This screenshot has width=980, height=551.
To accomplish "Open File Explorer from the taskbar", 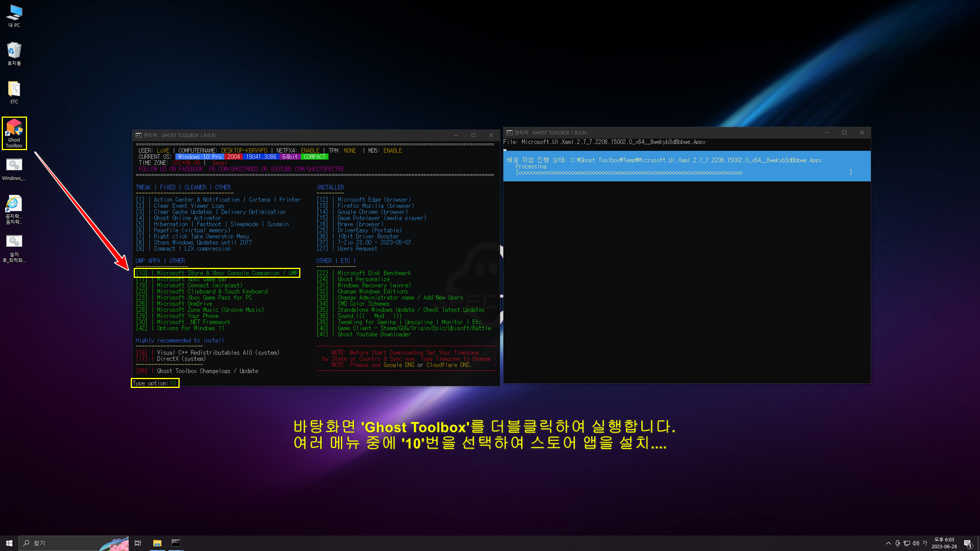I will (x=157, y=543).
